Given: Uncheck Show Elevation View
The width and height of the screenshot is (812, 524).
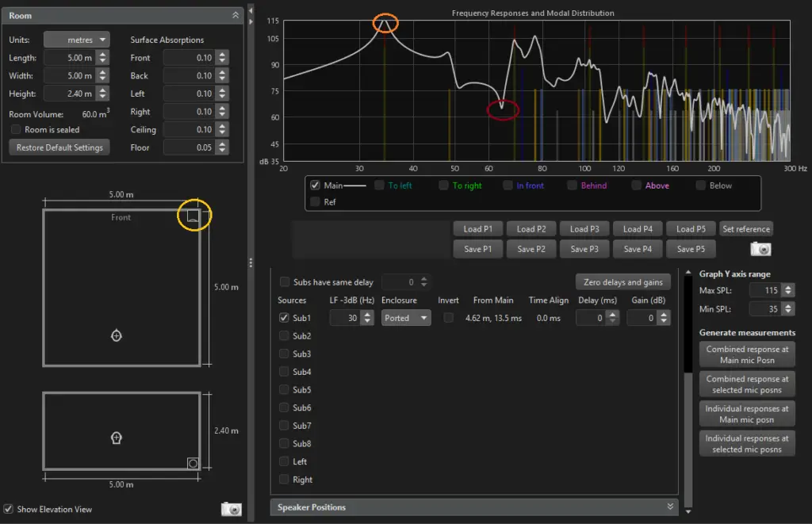Looking at the screenshot, I should click(8, 509).
